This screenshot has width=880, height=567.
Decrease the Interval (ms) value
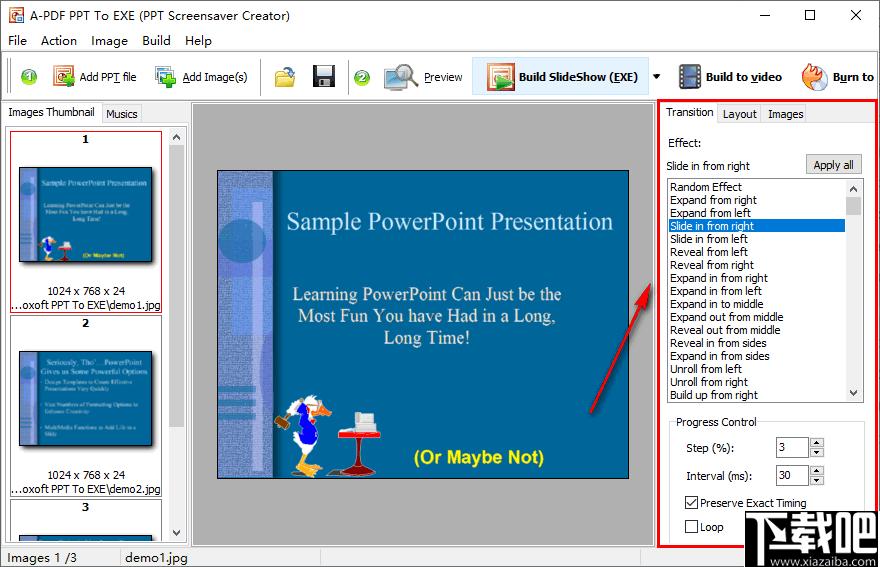pyautogui.click(x=817, y=481)
